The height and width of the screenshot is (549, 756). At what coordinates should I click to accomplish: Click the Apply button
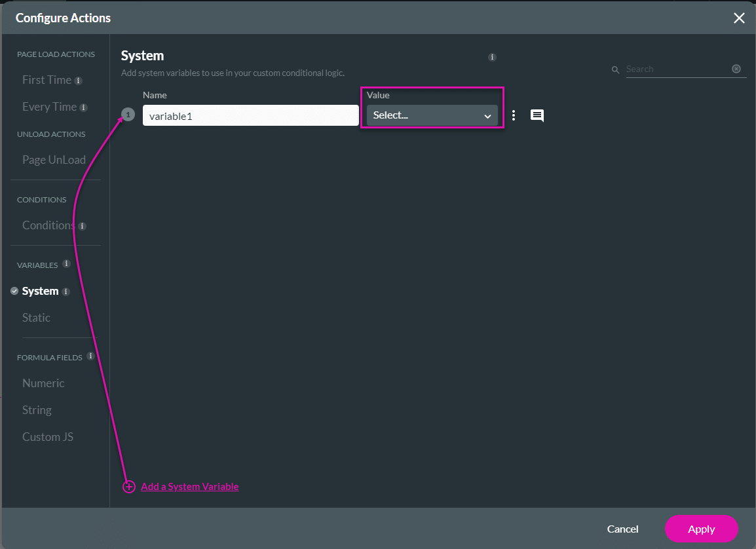[701, 529]
